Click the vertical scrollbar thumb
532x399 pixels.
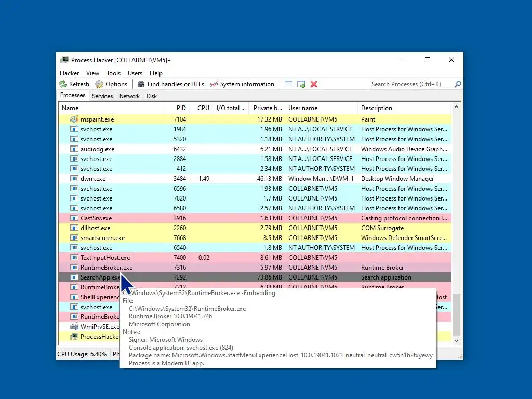(x=456, y=314)
